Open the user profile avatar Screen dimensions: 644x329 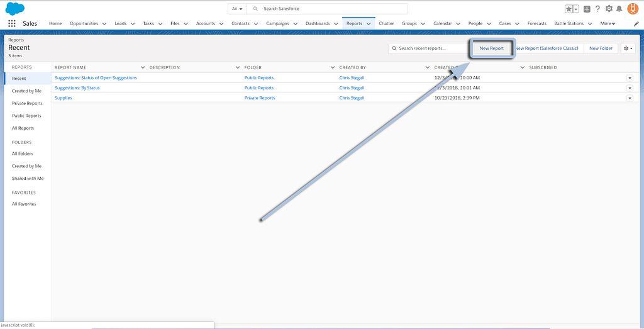point(633,9)
